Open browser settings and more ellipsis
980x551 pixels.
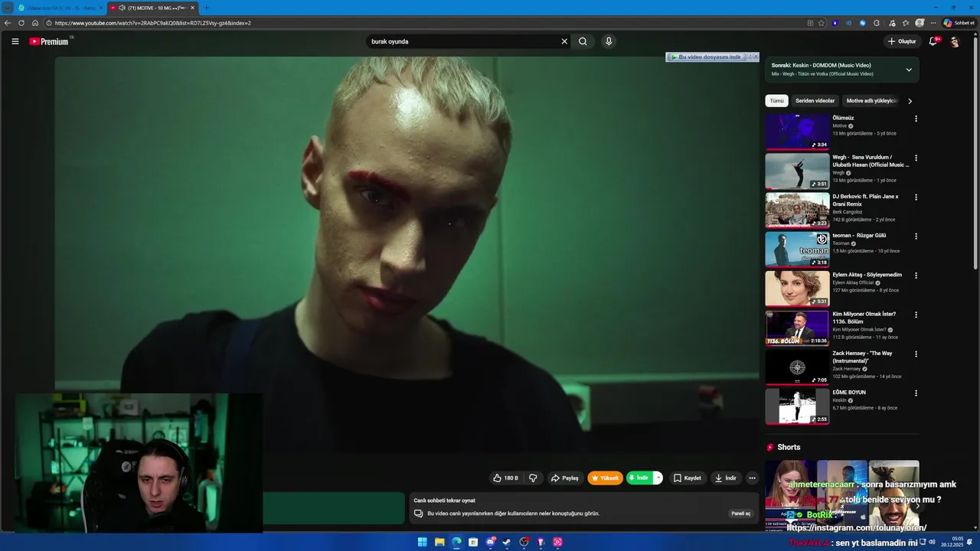[933, 23]
